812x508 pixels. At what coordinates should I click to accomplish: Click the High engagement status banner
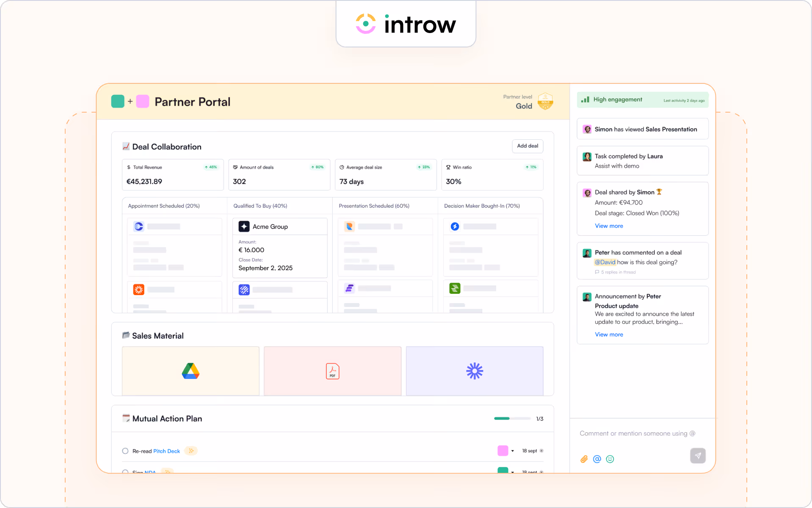point(643,100)
